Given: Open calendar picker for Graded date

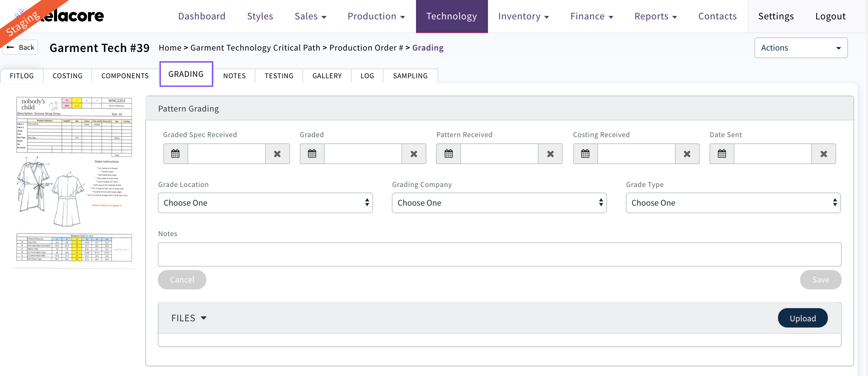Looking at the screenshot, I should [312, 154].
